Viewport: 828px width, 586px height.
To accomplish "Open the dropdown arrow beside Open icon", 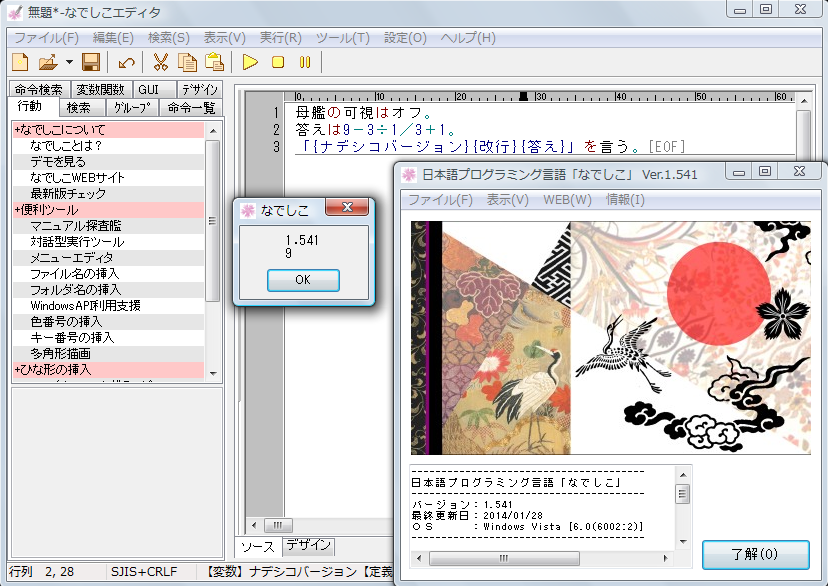I will pyautogui.click(x=68, y=62).
